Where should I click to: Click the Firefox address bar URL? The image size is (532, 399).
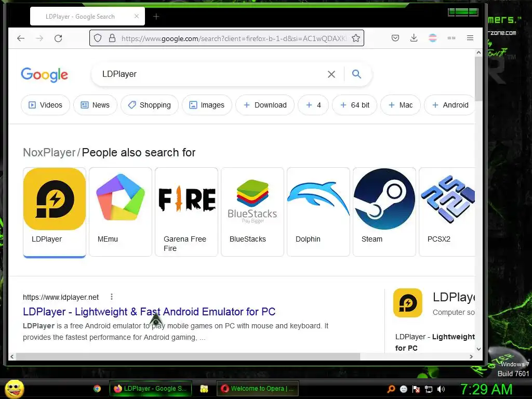pyautogui.click(x=233, y=38)
